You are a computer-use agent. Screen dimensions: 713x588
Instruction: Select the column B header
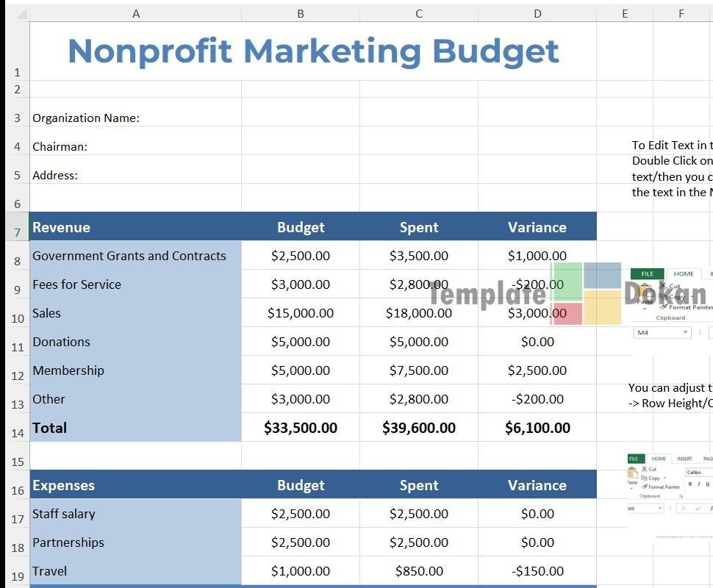(300, 13)
